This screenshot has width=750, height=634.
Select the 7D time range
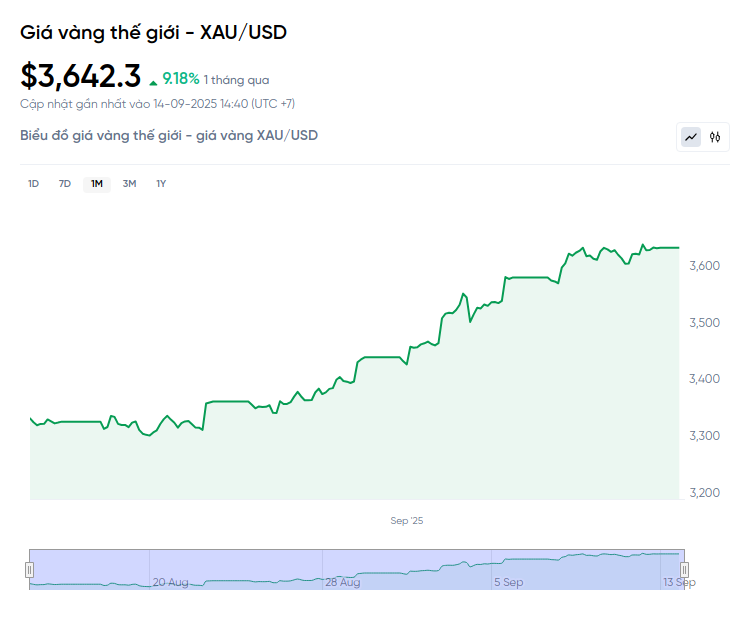click(x=65, y=183)
